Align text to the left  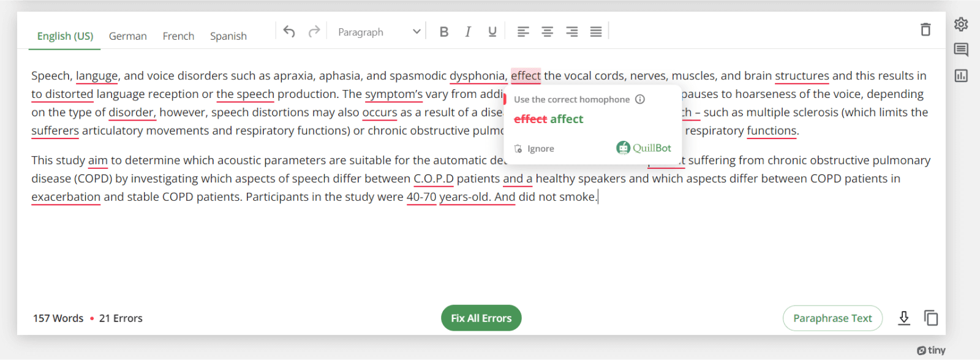(x=523, y=32)
